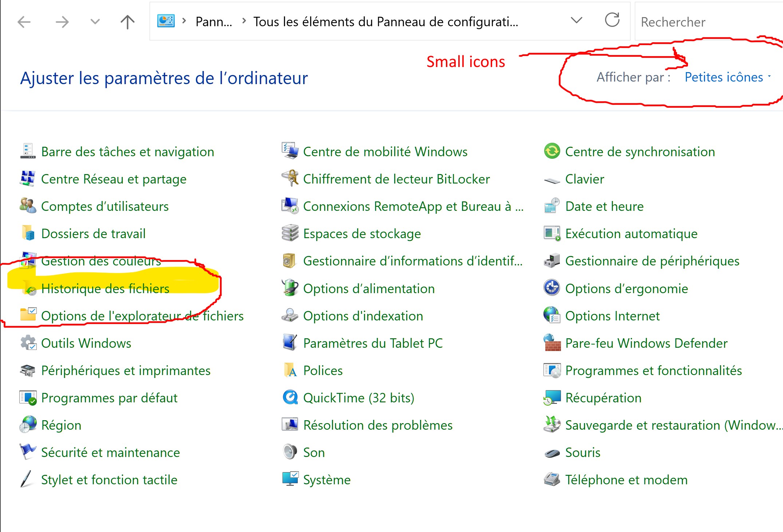Expand the address bar history dropdown
This screenshot has width=783, height=532.
coord(577,20)
